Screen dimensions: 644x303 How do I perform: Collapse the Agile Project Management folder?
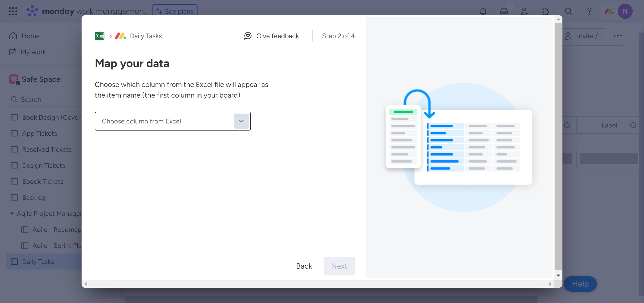pyautogui.click(x=12, y=213)
